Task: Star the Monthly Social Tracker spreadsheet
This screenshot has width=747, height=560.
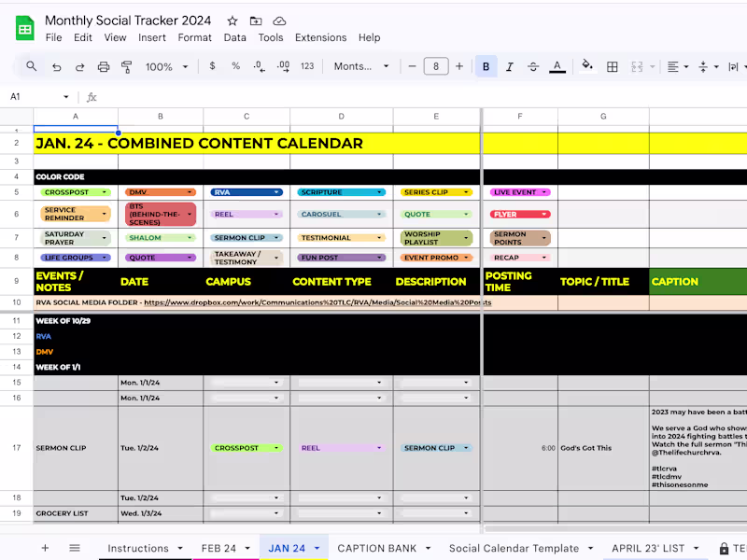Action: click(231, 20)
